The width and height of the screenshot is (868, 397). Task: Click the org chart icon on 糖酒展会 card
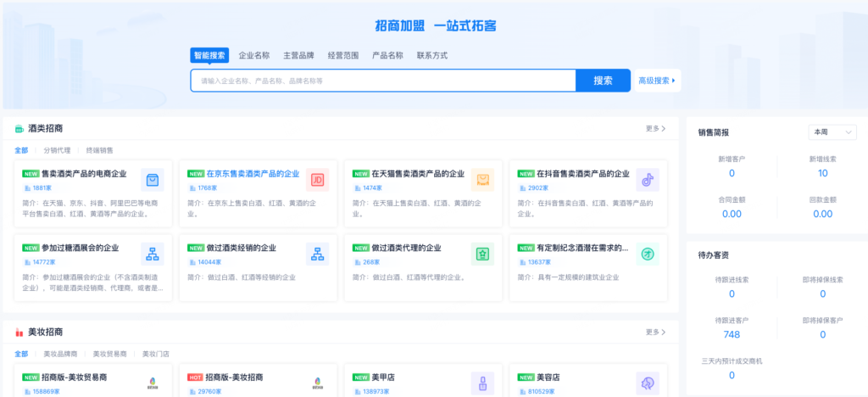click(153, 254)
